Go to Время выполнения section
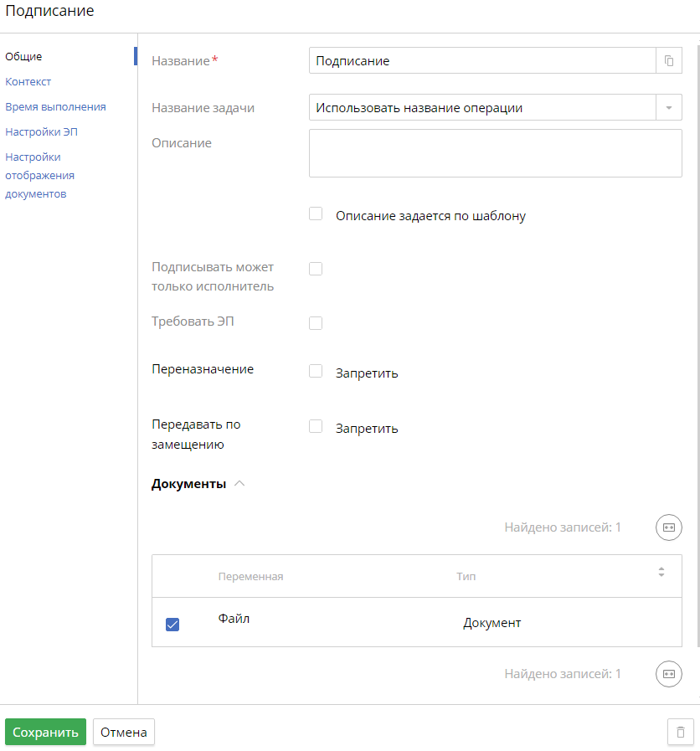This screenshot has height=751, width=700. pos(56,106)
